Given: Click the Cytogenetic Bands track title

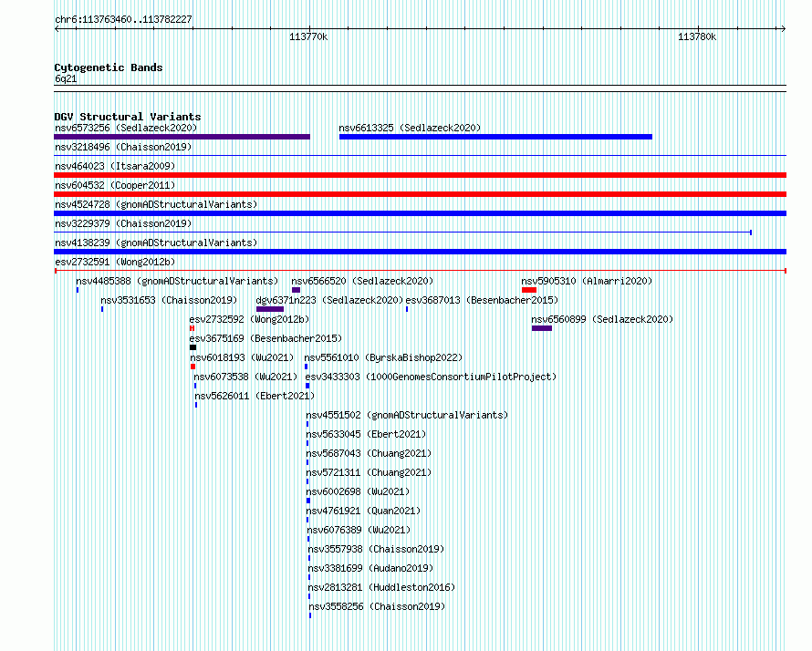Looking at the screenshot, I should tap(109, 67).
